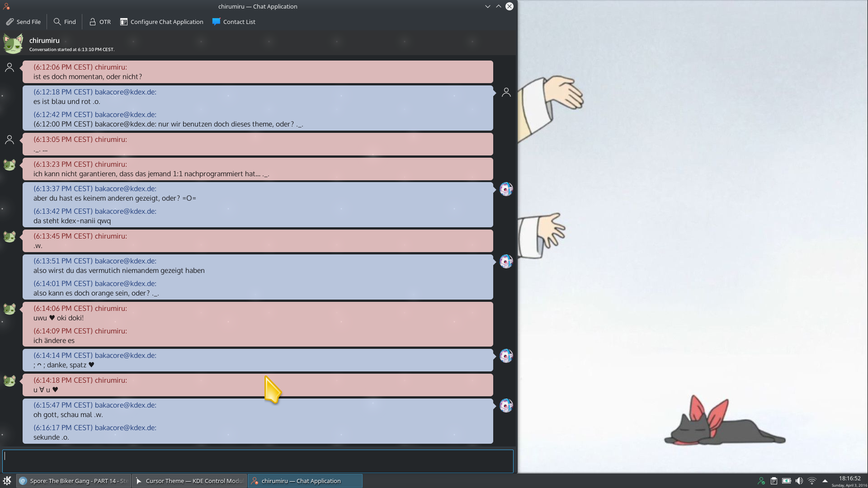Click message 'ist es doch momentan, oder nicht?'

tap(88, 77)
